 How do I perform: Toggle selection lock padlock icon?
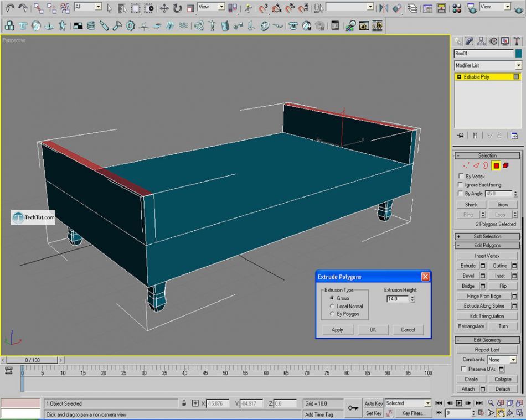[x=184, y=403]
